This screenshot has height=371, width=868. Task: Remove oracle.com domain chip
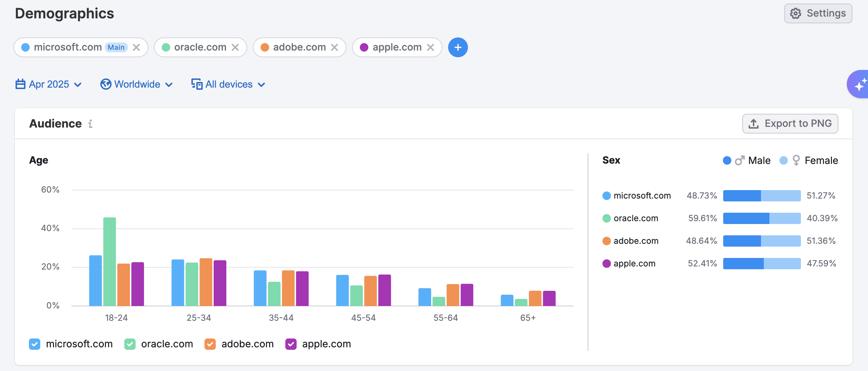[235, 47]
